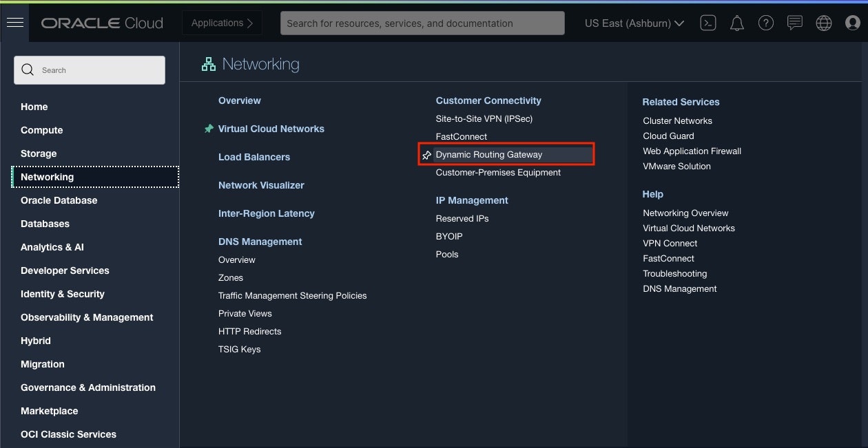Open Networking Overview help link
868x448 pixels.
(x=686, y=213)
